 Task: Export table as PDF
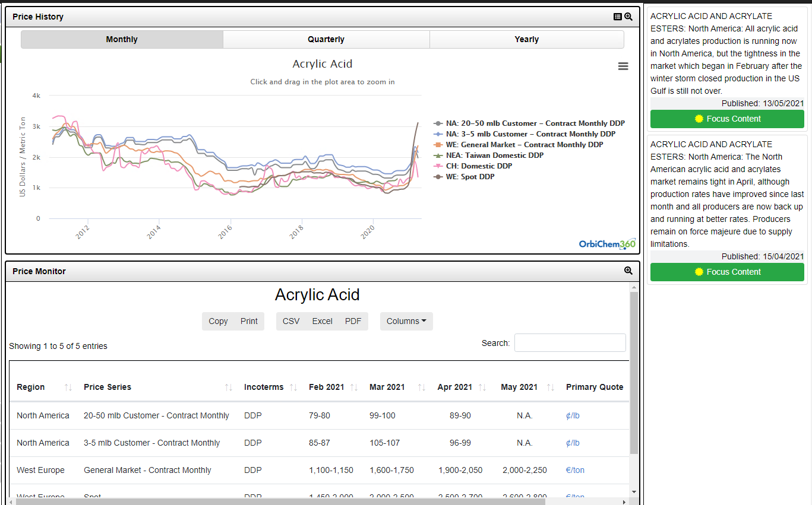pyautogui.click(x=353, y=321)
